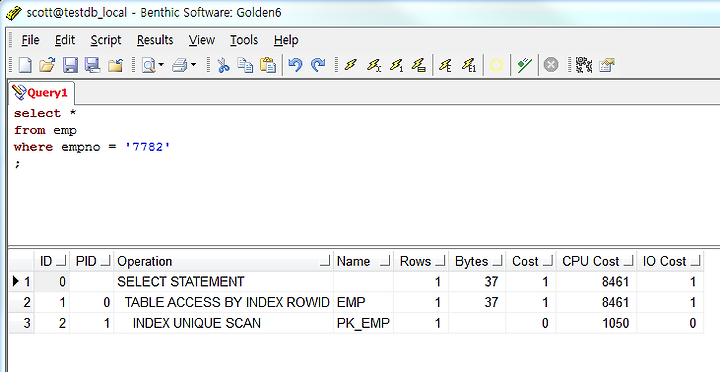Select the Query1 tab

pos(41,93)
